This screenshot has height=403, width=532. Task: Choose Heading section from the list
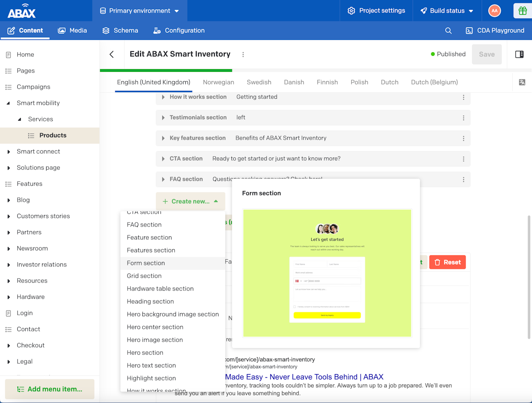pyautogui.click(x=173, y=301)
